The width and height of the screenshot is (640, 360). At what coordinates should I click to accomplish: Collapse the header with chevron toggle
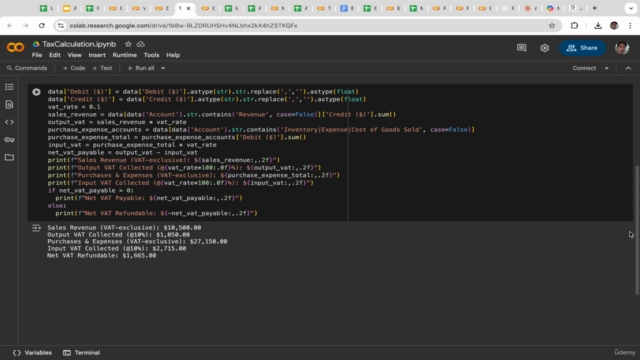point(628,68)
